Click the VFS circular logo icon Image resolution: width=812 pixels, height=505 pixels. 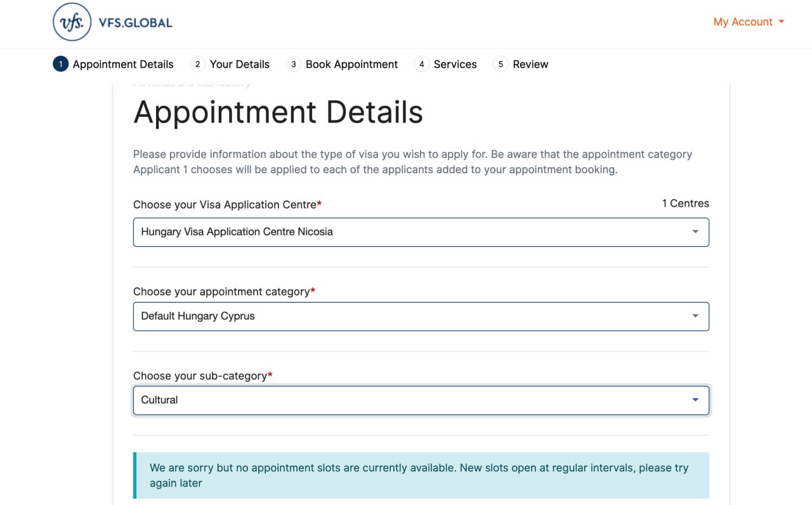click(72, 22)
